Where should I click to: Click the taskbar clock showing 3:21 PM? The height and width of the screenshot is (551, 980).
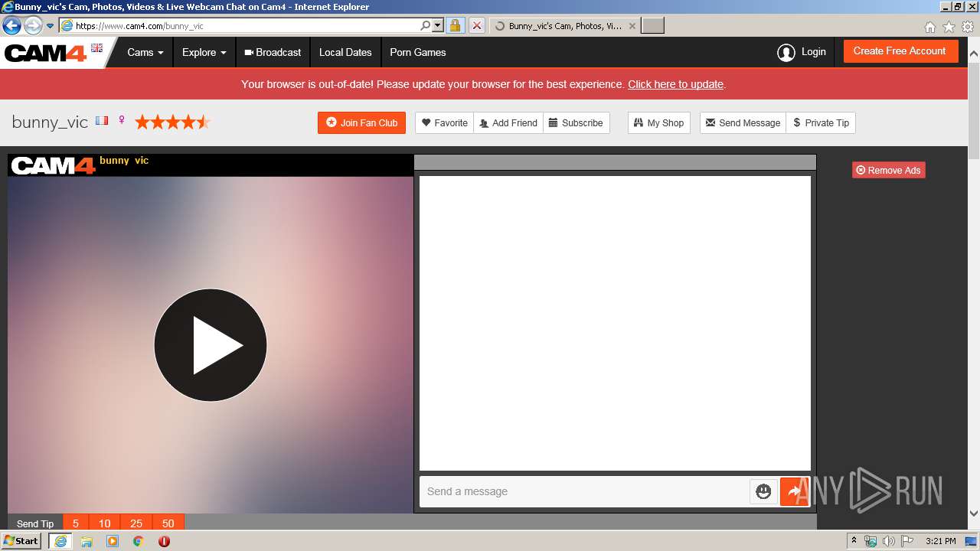pos(940,541)
